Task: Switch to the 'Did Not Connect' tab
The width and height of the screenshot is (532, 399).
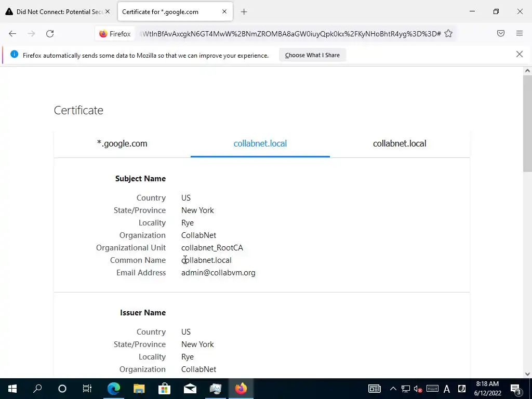Action: (58, 11)
